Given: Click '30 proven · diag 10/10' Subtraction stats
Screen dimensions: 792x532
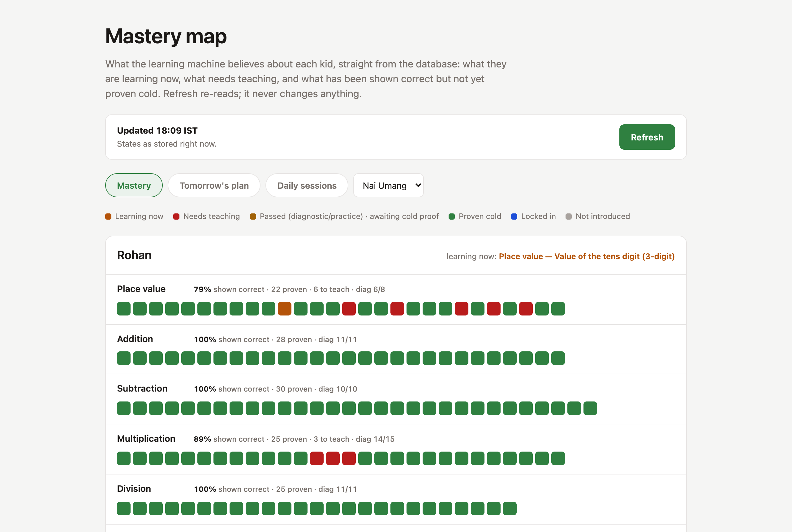Looking at the screenshot, I should [316, 389].
